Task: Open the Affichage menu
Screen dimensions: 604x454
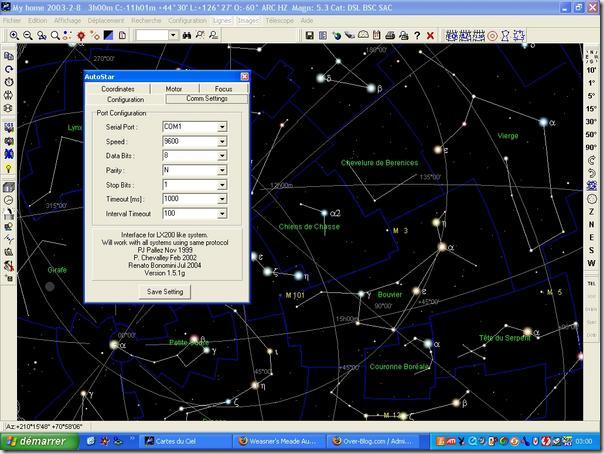Action: click(x=67, y=21)
